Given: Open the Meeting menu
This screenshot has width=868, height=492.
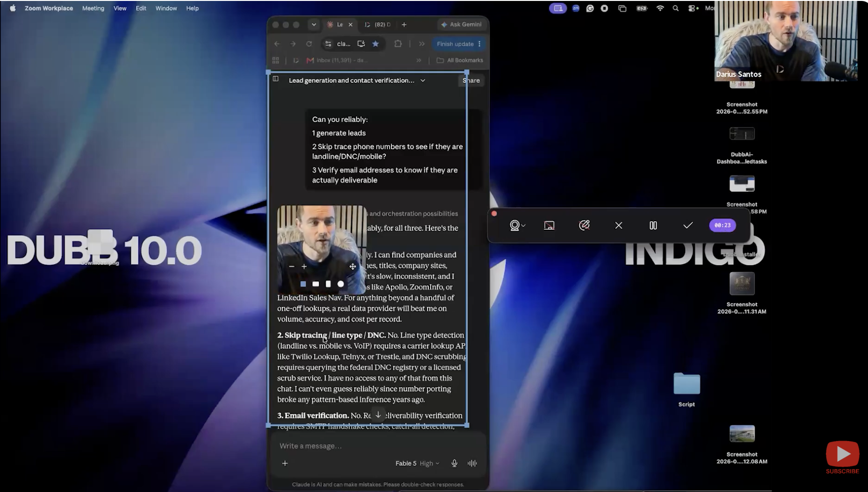Looking at the screenshot, I should [93, 8].
